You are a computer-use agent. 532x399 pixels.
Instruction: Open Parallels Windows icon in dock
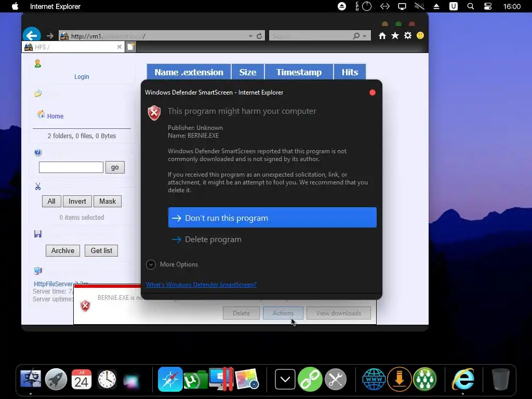221,379
